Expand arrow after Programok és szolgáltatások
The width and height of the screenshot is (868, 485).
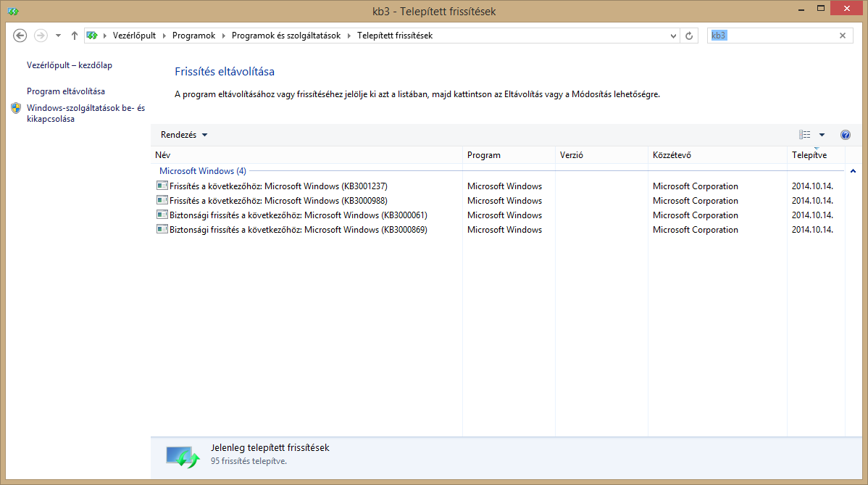[349, 36]
